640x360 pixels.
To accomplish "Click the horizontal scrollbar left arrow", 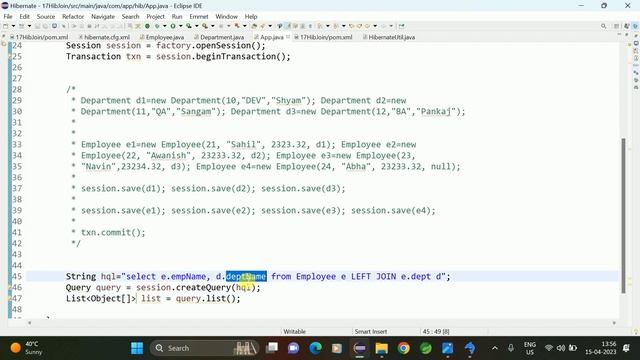I will tap(29, 323).
